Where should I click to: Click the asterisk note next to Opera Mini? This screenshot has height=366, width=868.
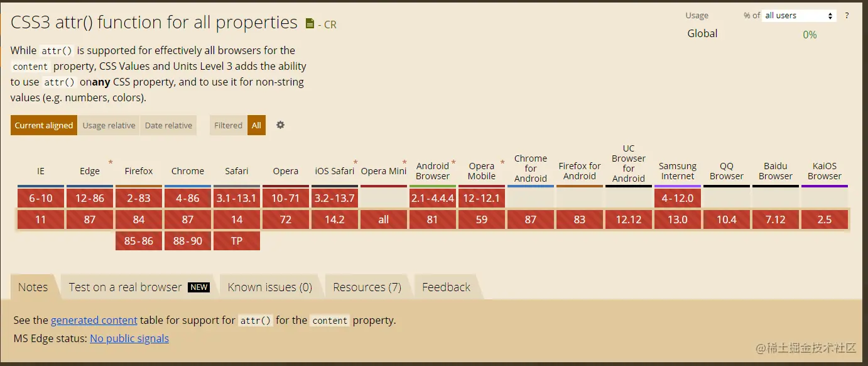click(x=404, y=163)
